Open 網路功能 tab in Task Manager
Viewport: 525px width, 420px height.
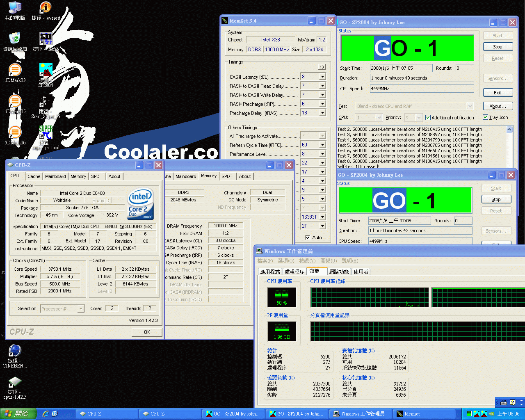pyautogui.click(x=339, y=272)
